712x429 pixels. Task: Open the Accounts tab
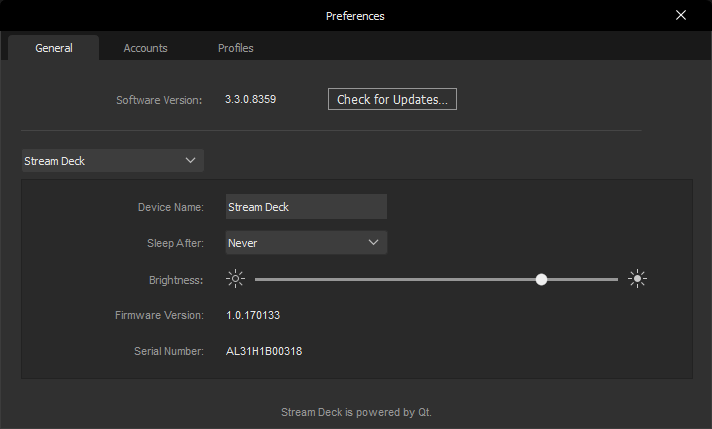(145, 48)
